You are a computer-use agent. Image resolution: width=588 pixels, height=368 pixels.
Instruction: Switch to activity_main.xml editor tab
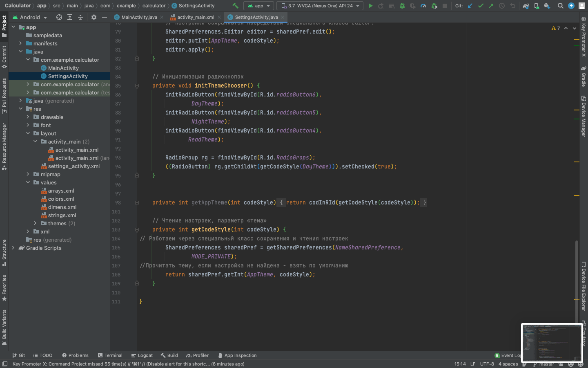click(196, 17)
